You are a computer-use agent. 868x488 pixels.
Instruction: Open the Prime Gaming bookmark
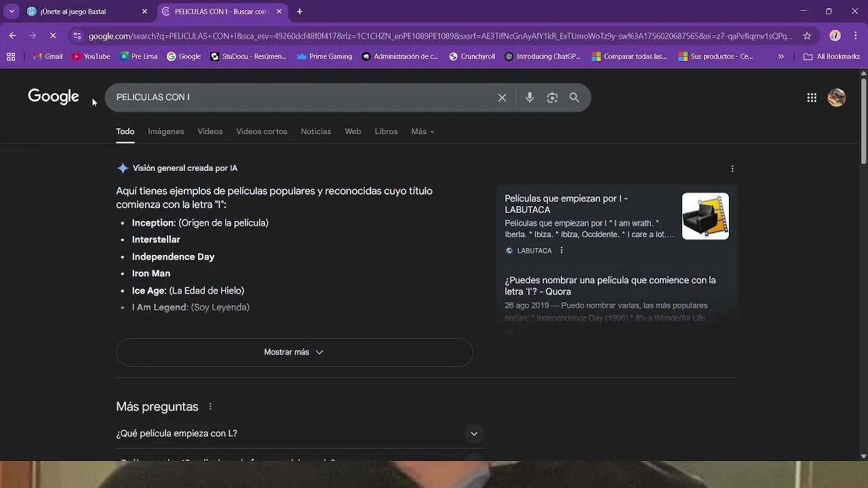tap(324, 56)
